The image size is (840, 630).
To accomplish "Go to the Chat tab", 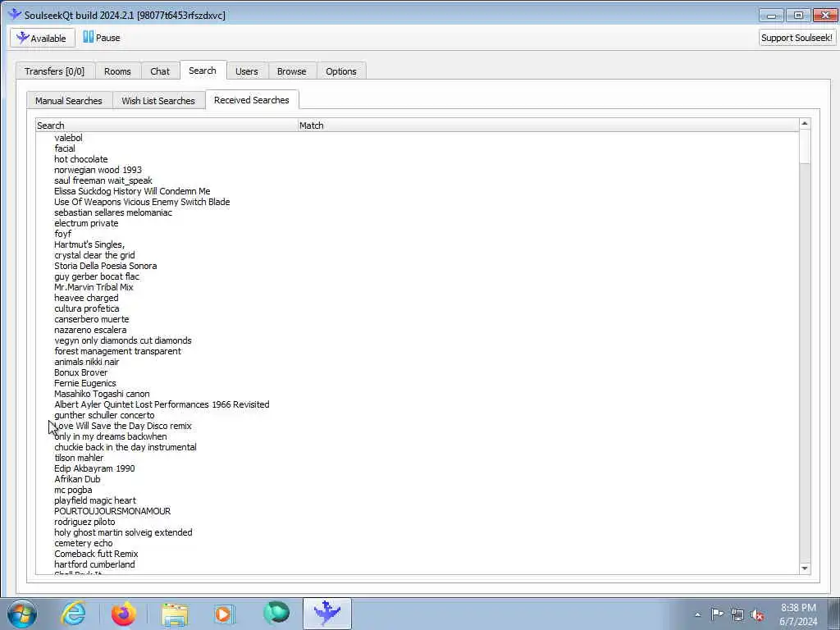I will [x=160, y=71].
